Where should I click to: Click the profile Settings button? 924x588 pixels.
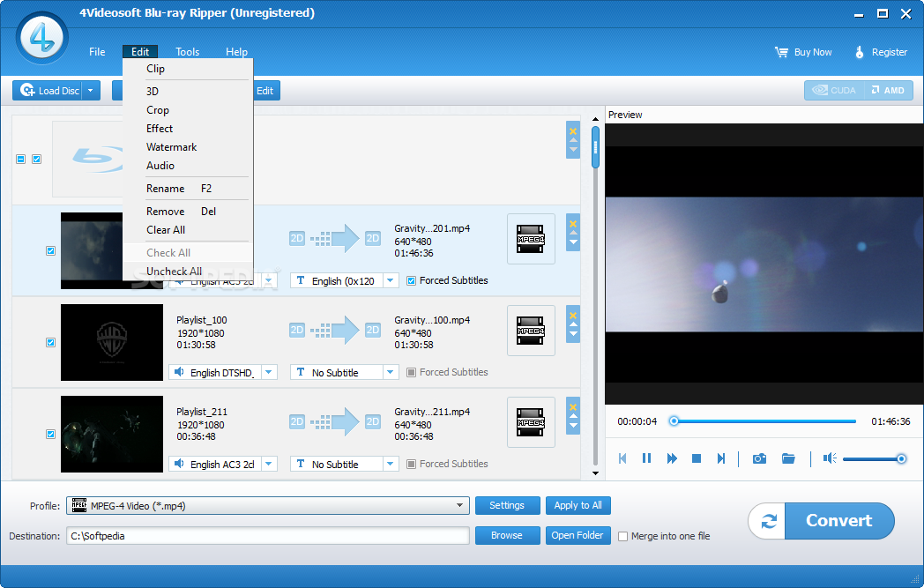(507, 505)
